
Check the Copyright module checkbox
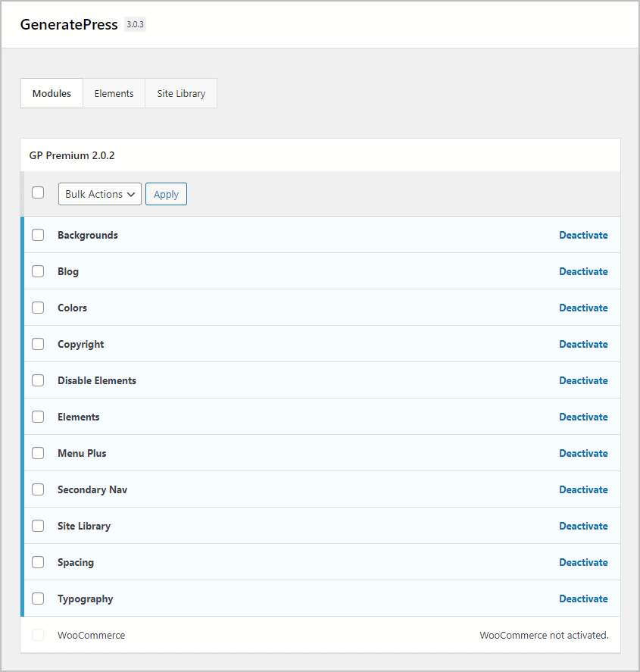38,344
